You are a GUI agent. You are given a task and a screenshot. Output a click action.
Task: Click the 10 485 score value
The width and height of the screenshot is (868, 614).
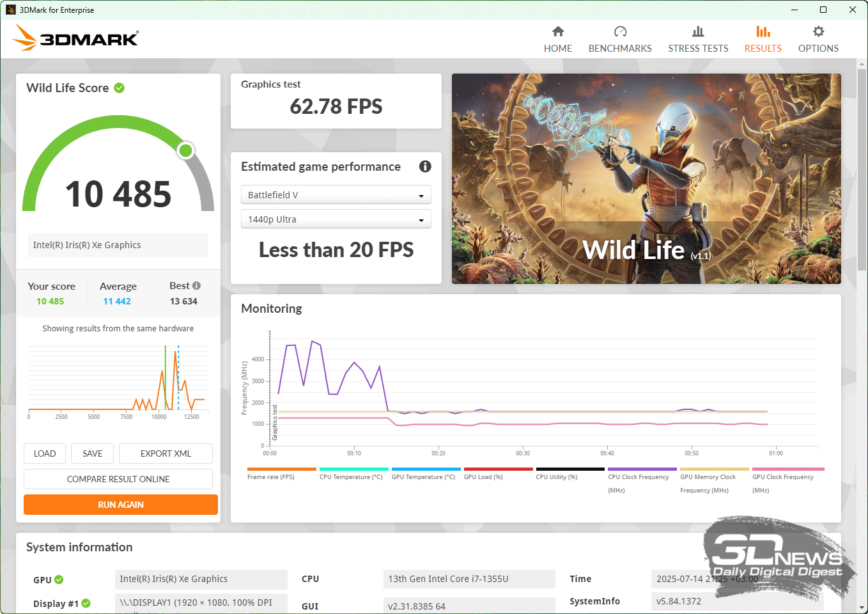118,194
